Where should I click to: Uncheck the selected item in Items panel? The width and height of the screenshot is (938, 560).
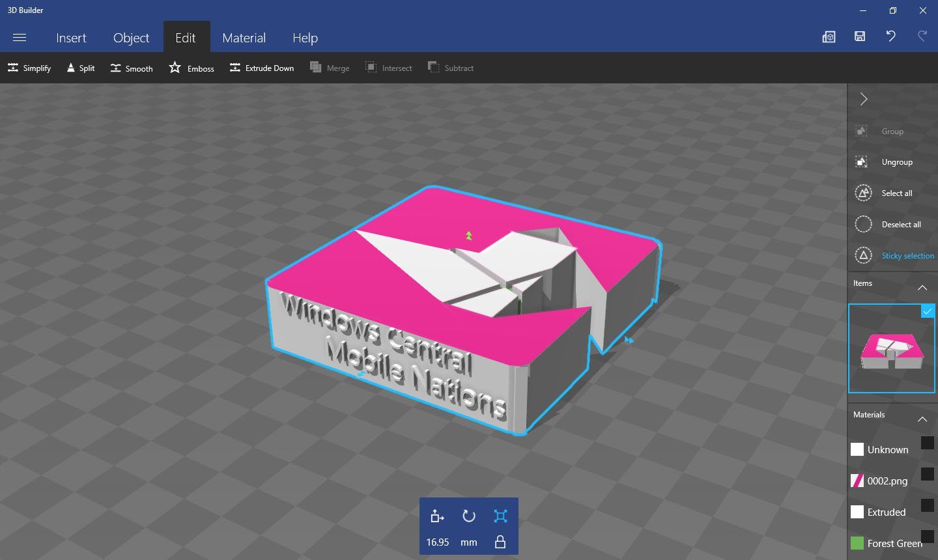click(x=928, y=311)
